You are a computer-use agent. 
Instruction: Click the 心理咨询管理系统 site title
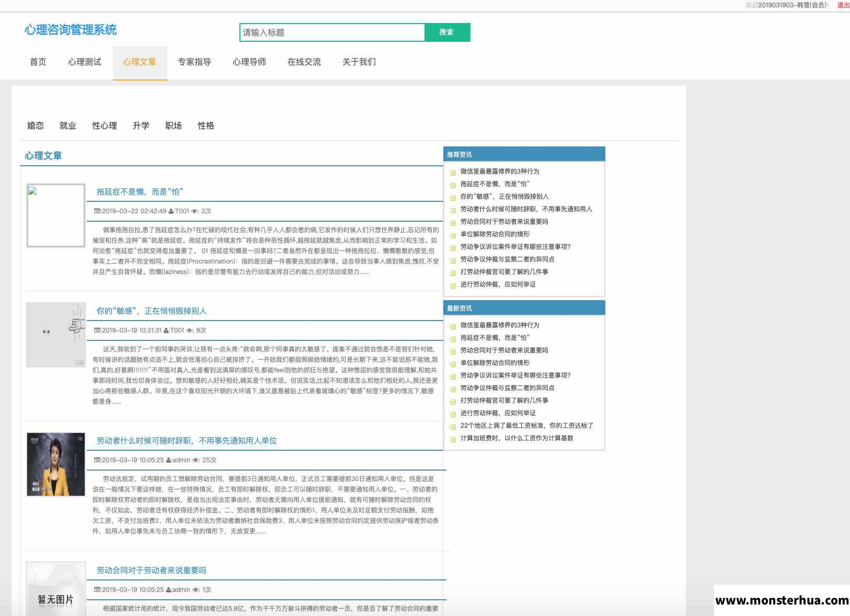pyautogui.click(x=71, y=30)
